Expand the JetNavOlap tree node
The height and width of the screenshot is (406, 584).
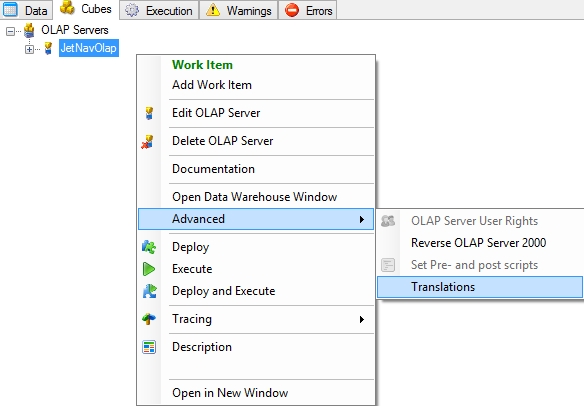tap(29, 49)
